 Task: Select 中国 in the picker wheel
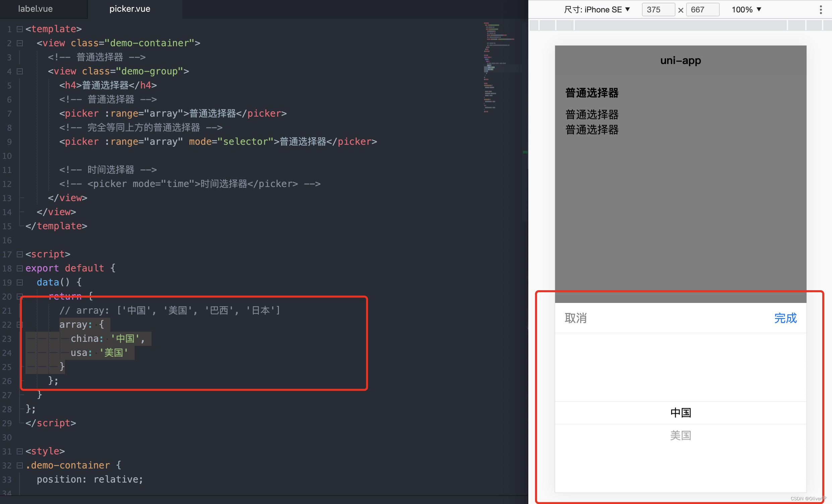coord(680,412)
